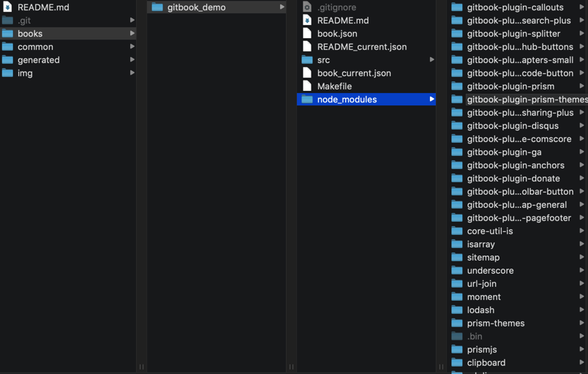Click the node_modules folder icon

click(x=307, y=99)
